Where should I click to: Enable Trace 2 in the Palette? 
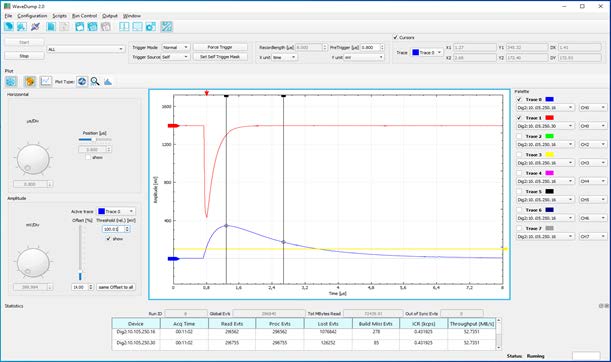click(x=519, y=136)
